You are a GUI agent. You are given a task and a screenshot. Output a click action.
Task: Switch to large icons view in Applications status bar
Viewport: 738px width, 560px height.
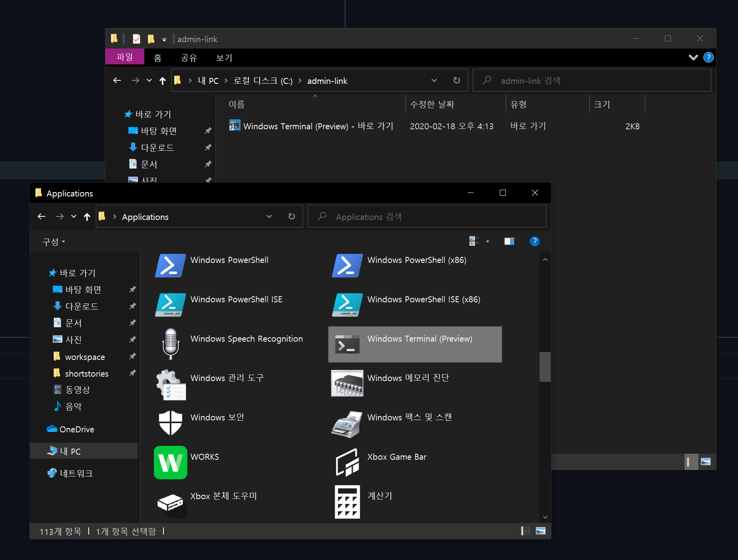(x=540, y=531)
